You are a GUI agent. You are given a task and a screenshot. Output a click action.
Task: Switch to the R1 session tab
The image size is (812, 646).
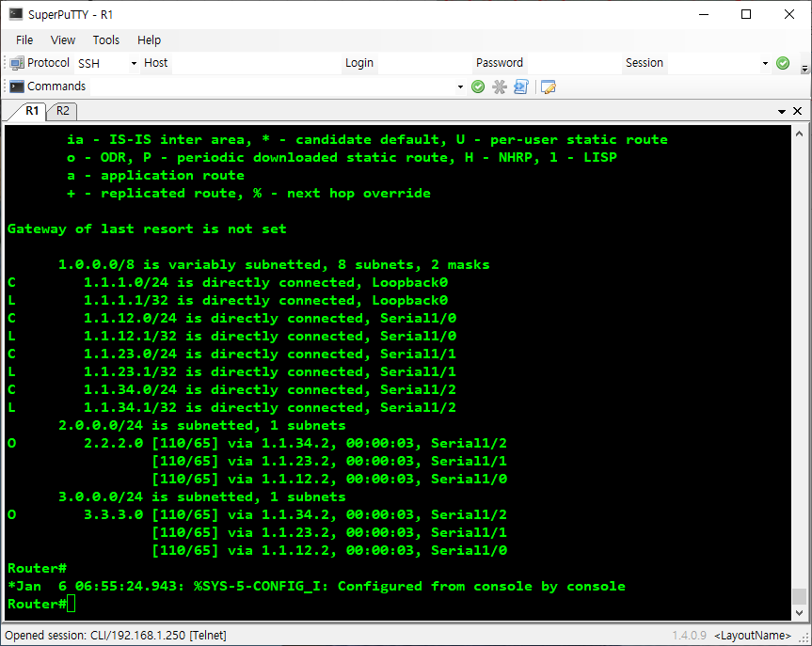point(32,111)
